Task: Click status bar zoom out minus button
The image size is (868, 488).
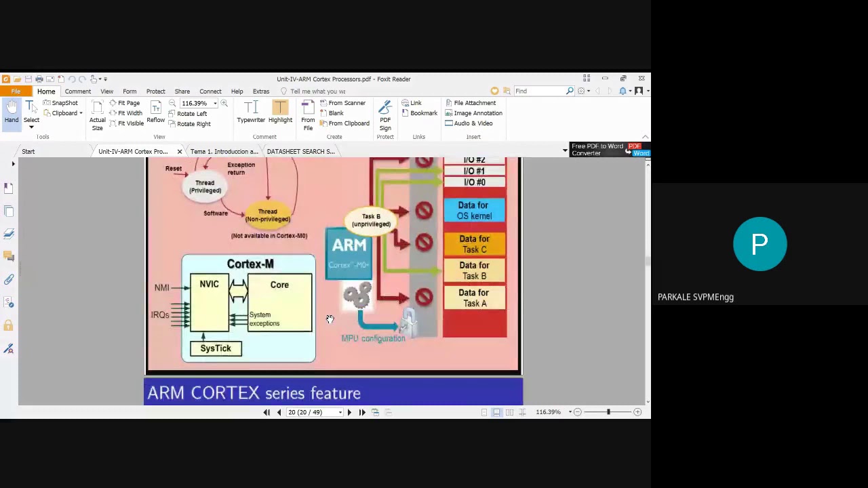Action: [578, 412]
